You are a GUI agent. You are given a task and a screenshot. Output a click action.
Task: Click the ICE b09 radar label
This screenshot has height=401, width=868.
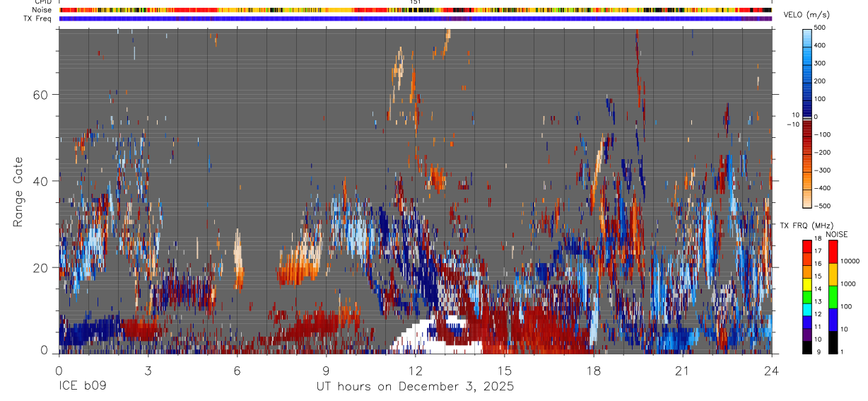pyautogui.click(x=84, y=387)
